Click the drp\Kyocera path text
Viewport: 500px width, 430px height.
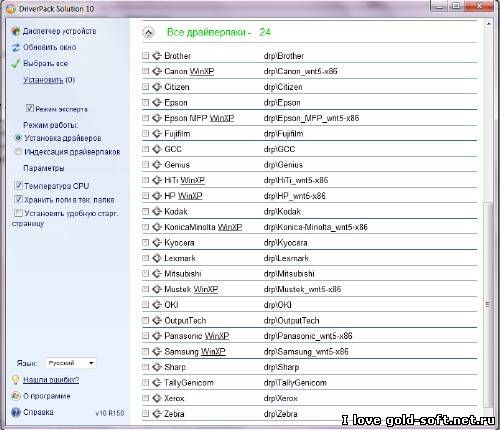pos(285,243)
